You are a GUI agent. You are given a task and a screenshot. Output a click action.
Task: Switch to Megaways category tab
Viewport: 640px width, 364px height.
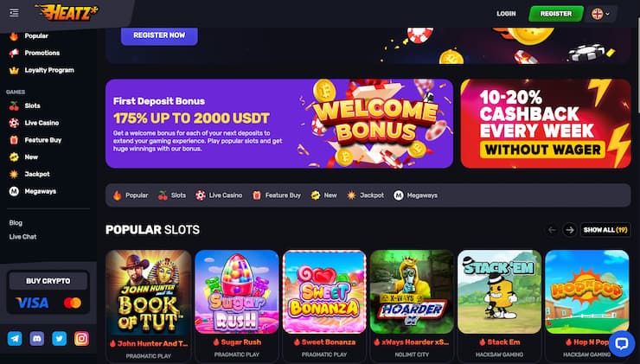coord(415,195)
